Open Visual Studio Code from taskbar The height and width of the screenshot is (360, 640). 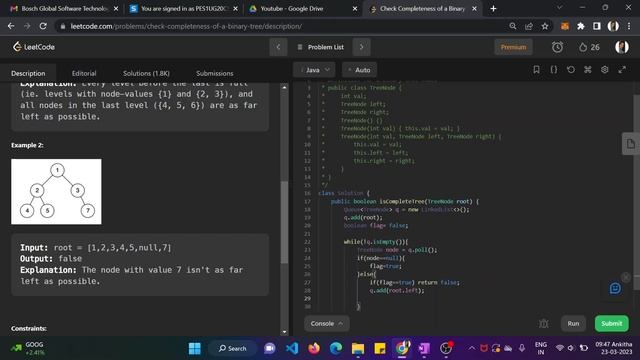(x=292, y=349)
